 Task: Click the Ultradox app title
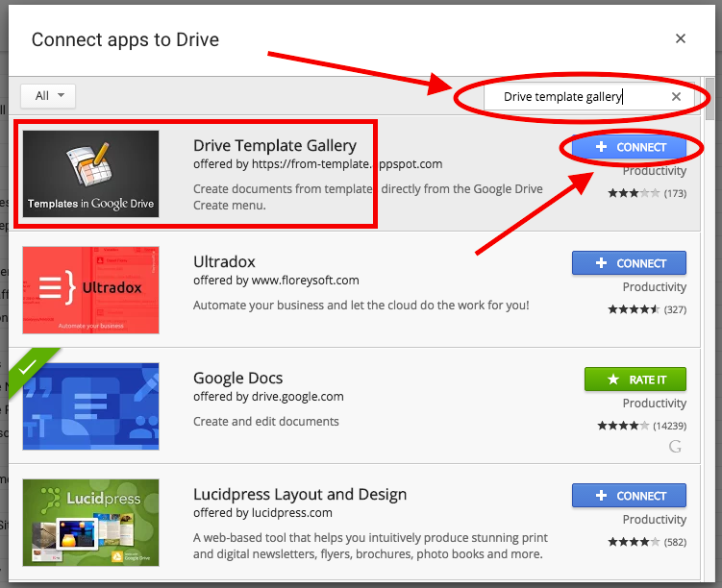(224, 261)
